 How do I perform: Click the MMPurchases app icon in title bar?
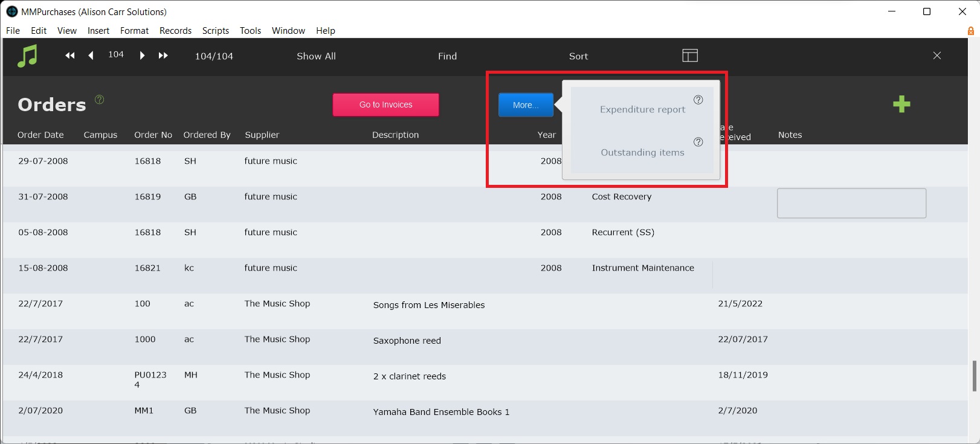11,11
